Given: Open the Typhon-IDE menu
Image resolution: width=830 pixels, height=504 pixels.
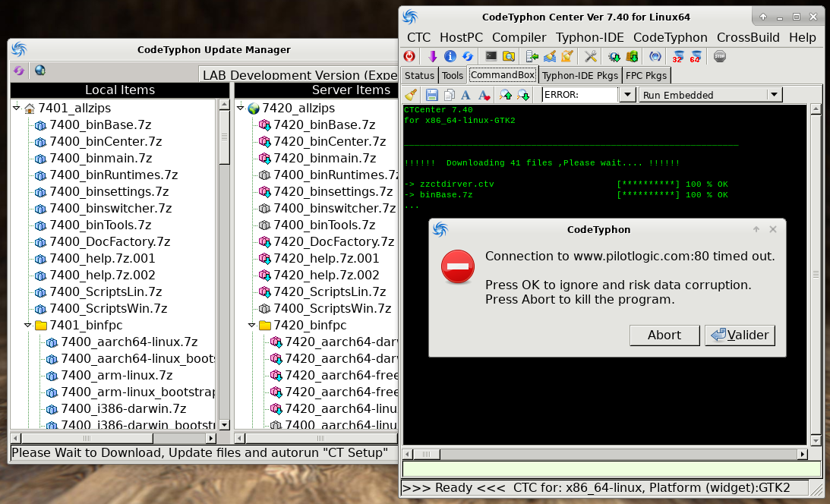Looking at the screenshot, I should (x=590, y=37).
